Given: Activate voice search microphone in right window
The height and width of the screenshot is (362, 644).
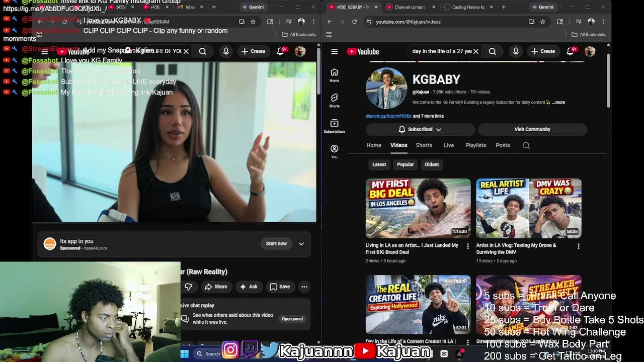Looking at the screenshot, I should pos(516,51).
